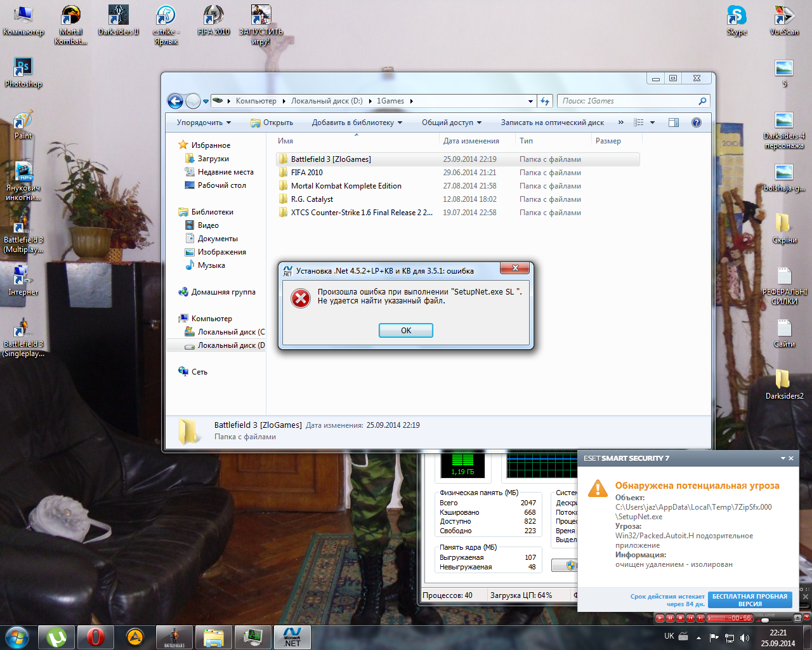This screenshot has width=812, height=650.
Task: Open view options dropdown arrow
Action: (652, 123)
